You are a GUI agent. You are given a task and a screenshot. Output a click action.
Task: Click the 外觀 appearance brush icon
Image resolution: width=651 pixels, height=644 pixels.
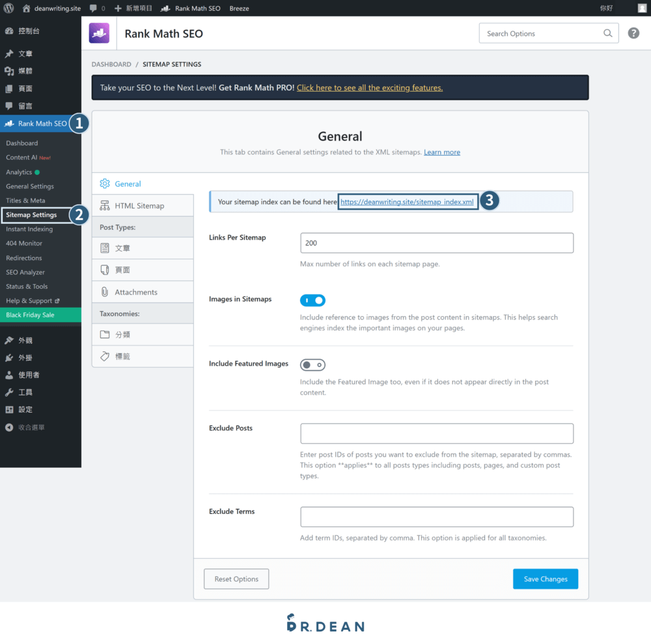click(x=9, y=340)
